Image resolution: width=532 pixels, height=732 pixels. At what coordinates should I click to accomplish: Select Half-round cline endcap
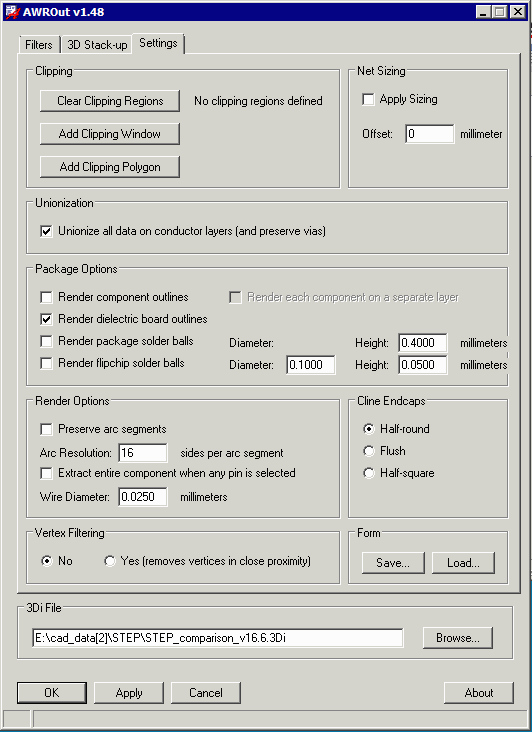tap(369, 429)
